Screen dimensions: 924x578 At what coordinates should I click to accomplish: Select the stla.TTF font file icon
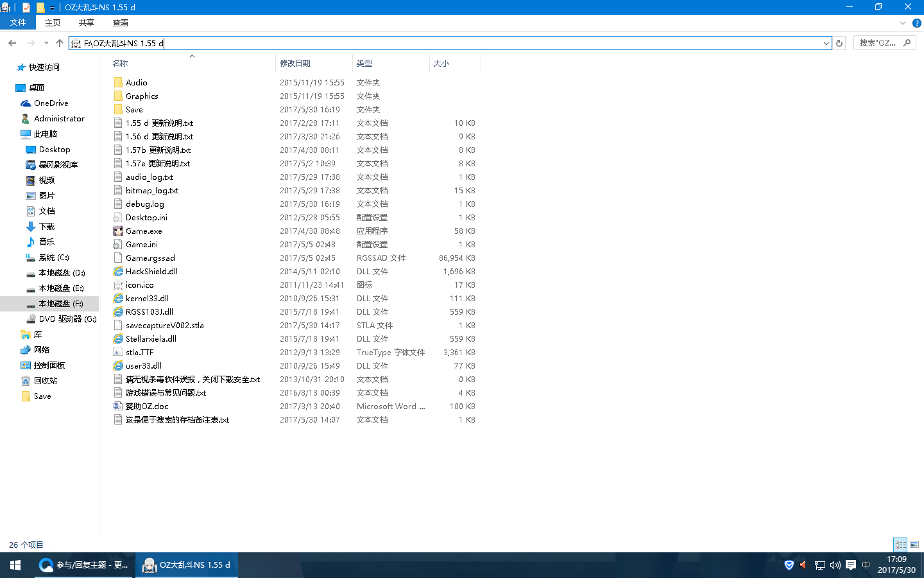coord(118,353)
